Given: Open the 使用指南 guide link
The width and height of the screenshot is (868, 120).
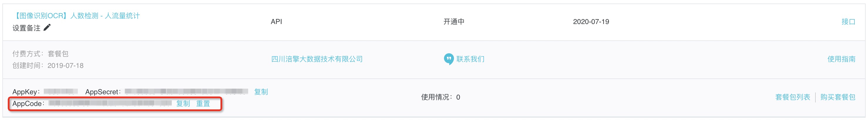Looking at the screenshot, I should [841, 59].
